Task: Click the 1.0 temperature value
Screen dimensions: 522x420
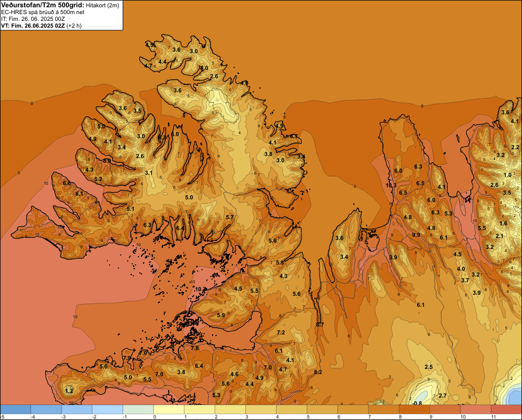Action: click(507, 175)
